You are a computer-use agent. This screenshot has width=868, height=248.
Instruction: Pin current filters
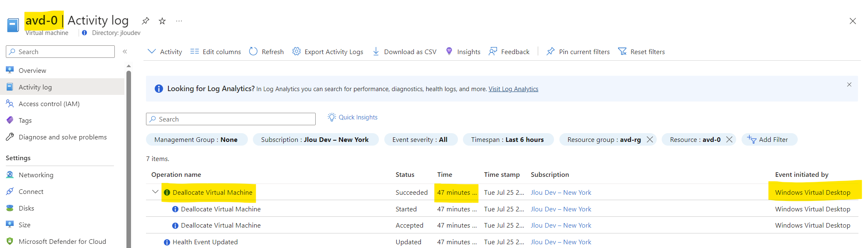(578, 52)
